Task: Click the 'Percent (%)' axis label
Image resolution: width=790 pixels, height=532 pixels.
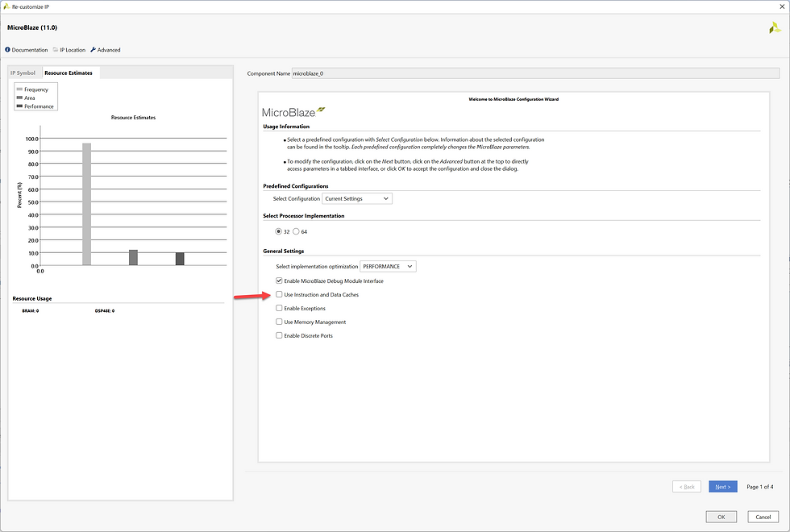Action: point(19,195)
